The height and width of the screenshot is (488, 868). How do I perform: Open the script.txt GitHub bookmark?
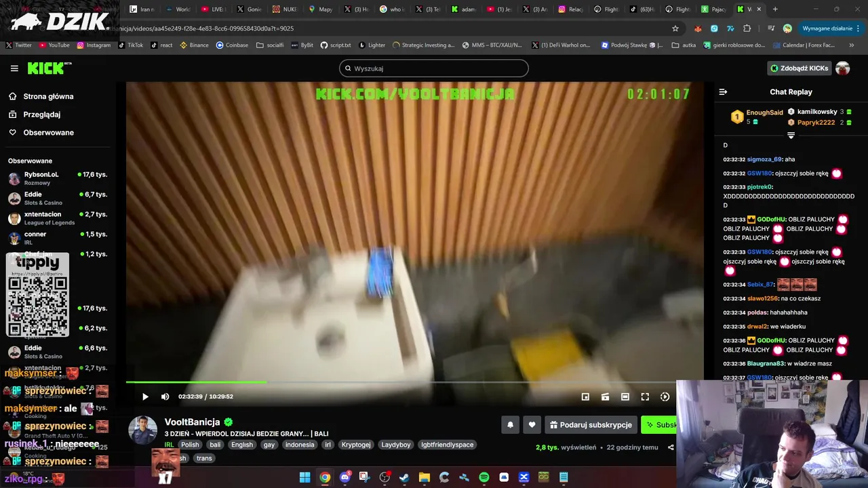[336, 45]
